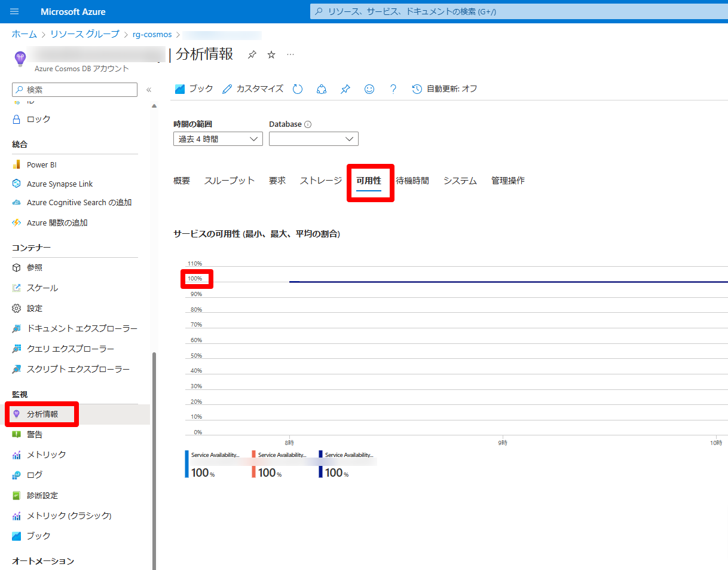Go to ホーム breadcrumb
Screen dimensions: 728x570
(25, 34)
